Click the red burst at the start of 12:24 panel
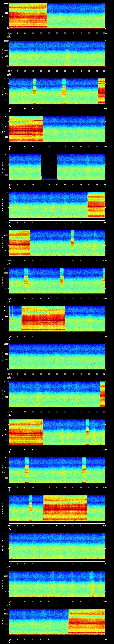The height and width of the screenshot is (644, 114). pos(26,129)
